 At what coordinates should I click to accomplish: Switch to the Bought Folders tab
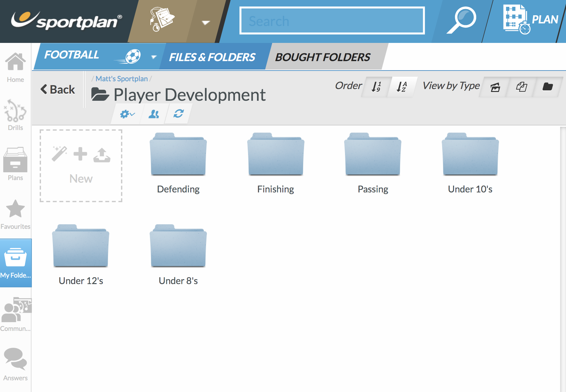tap(323, 57)
